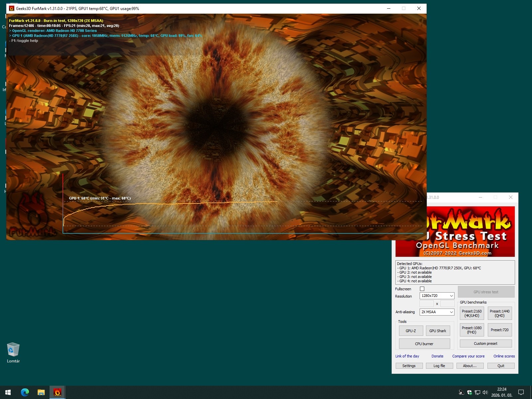Open the Online scores link
This screenshot has width=532, height=399.
tap(504, 356)
